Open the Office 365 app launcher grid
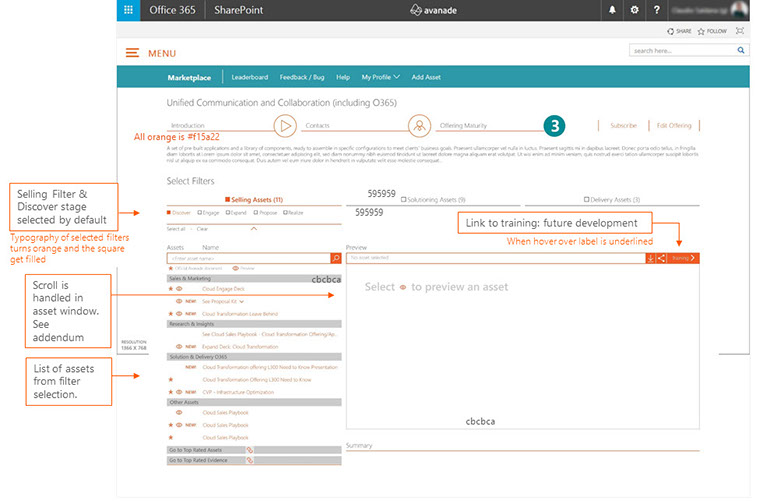The height and width of the screenshot is (502, 763). pos(129,11)
